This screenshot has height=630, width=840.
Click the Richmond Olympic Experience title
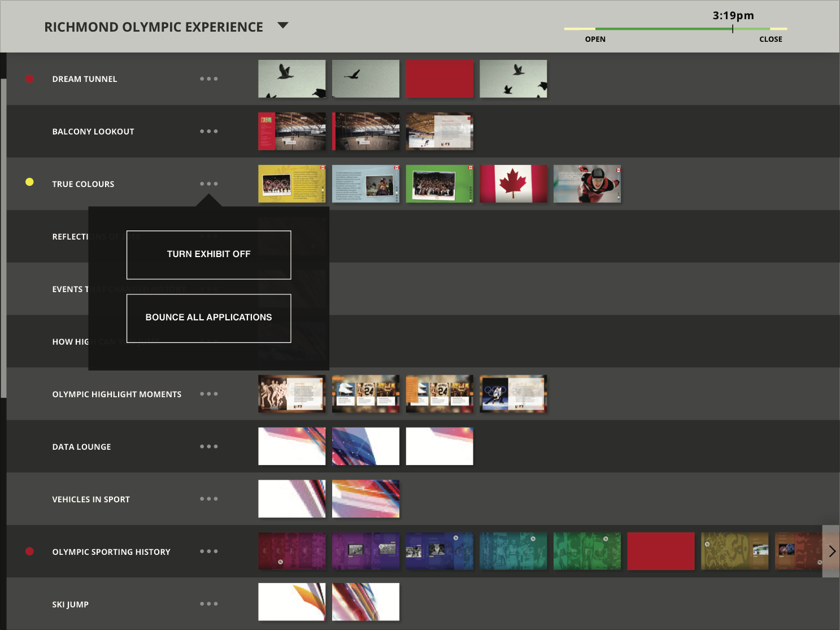154,27
